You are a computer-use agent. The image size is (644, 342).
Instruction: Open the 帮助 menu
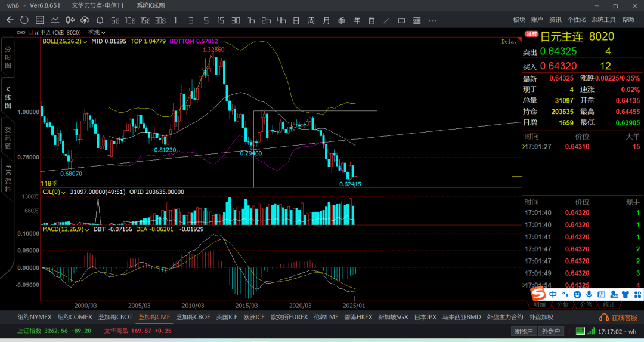pyautogui.click(x=628, y=20)
